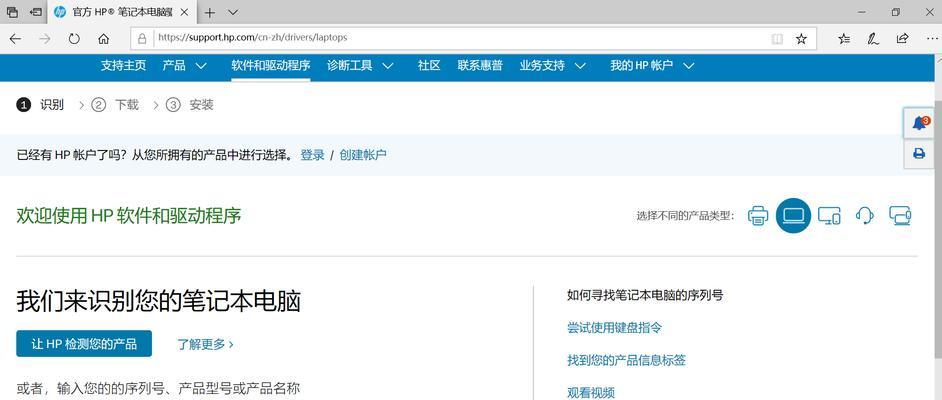942x400 pixels.
Task: Select the laptop product type icon
Action: [x=793, y=215]
